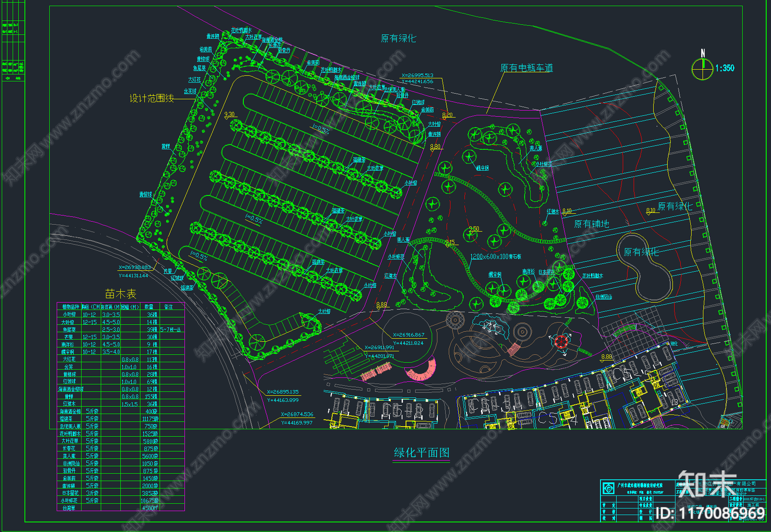The height and width of the screenshot is (532, 771).
Task: Click the "39株" quantity cell
Action: click(152, 330)
